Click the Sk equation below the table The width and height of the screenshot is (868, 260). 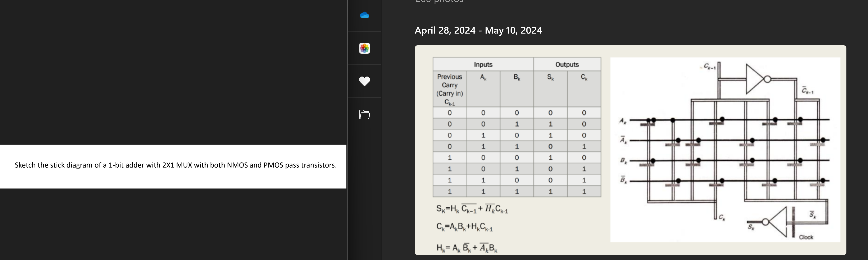[472, 209]
